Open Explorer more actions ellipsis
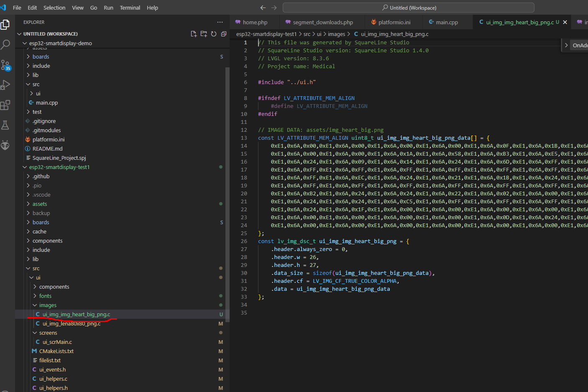The image size is (588, 392). point(220,22)
